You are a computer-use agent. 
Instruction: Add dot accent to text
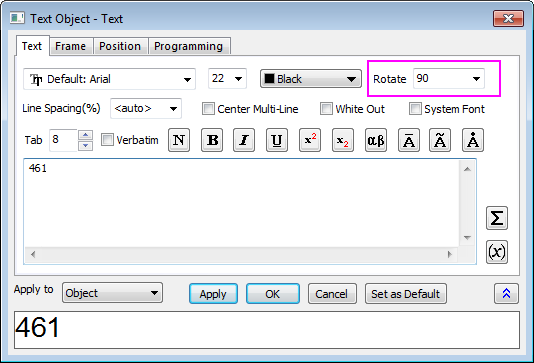[x=473, y=140]
